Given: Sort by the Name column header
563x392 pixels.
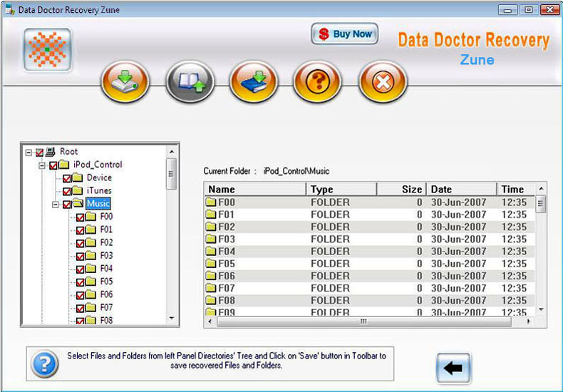Looking at the screenshot, I should [255, 189].
